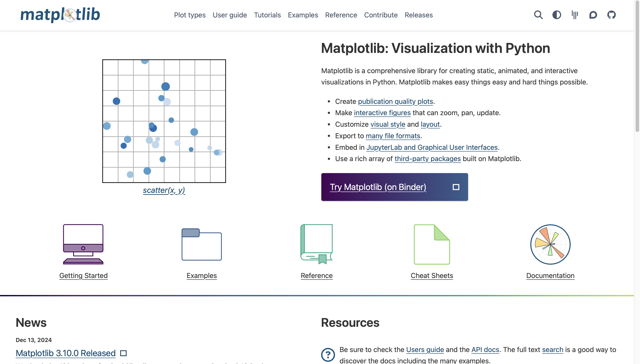Open the third-party packages link
Screen dimensions: 640x364
coord(427,159)
